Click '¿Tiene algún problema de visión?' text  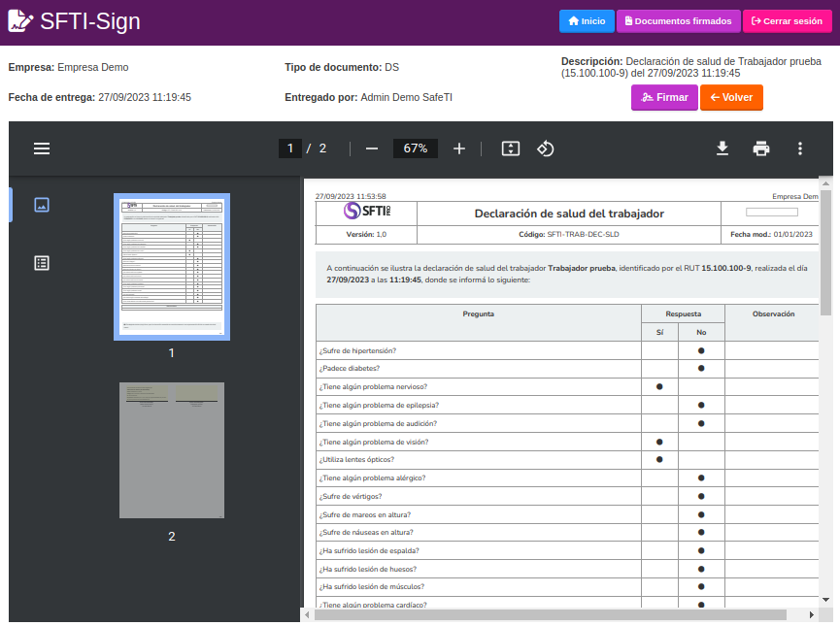pyautogui.click(x=374, y=443)
